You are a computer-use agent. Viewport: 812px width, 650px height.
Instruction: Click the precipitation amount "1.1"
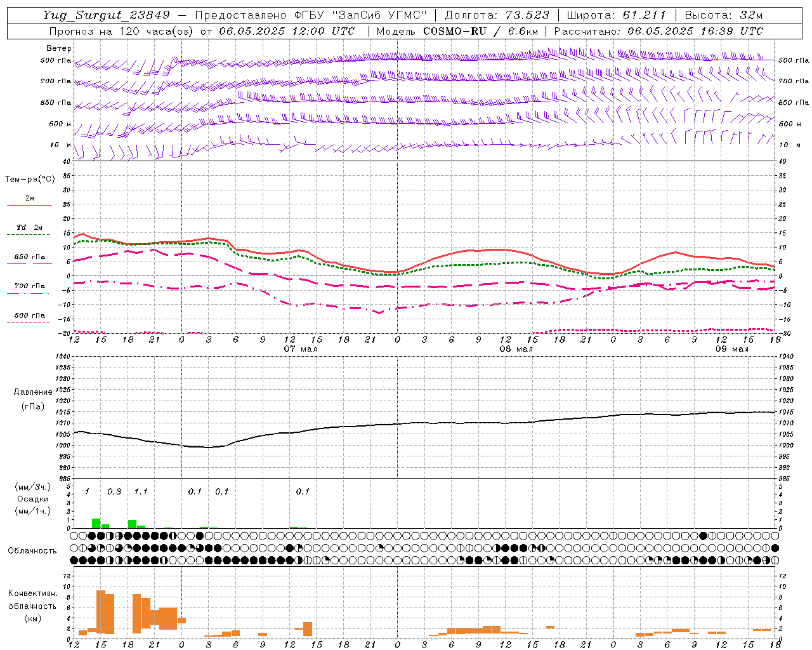point(141,492)
